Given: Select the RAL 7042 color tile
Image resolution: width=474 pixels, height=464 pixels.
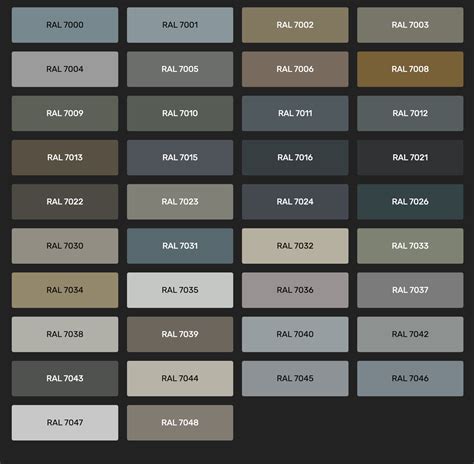Looking at the screenshot, I should (410, 334).
